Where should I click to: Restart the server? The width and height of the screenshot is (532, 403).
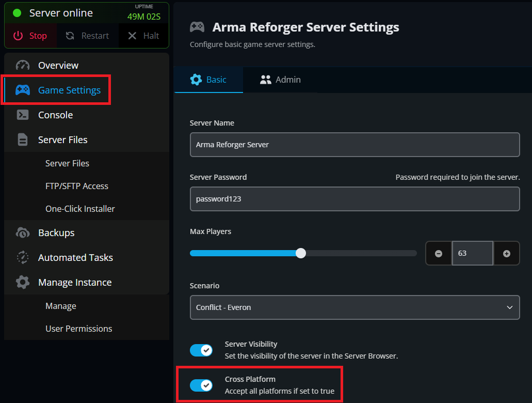pyautogui.click(x=88, y=36)
